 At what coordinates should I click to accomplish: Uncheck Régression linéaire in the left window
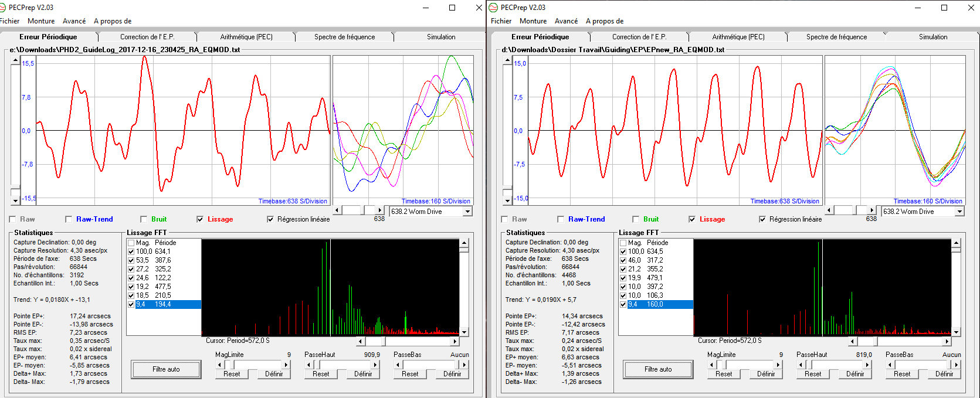tap(270, 219)
